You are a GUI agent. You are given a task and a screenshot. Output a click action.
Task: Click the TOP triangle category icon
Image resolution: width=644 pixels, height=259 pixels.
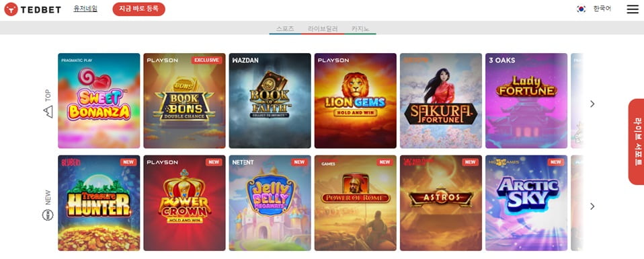48,112
